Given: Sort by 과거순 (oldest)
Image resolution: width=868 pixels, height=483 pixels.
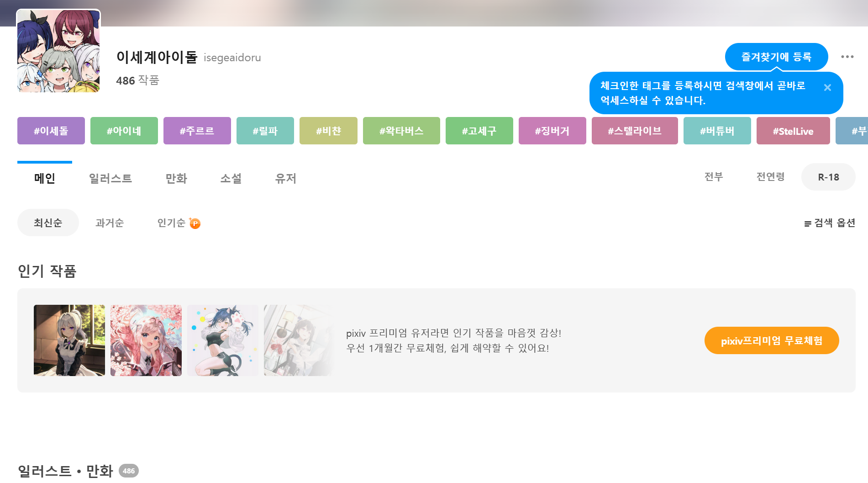Looking at the screenshot, I should pos(110,223).
